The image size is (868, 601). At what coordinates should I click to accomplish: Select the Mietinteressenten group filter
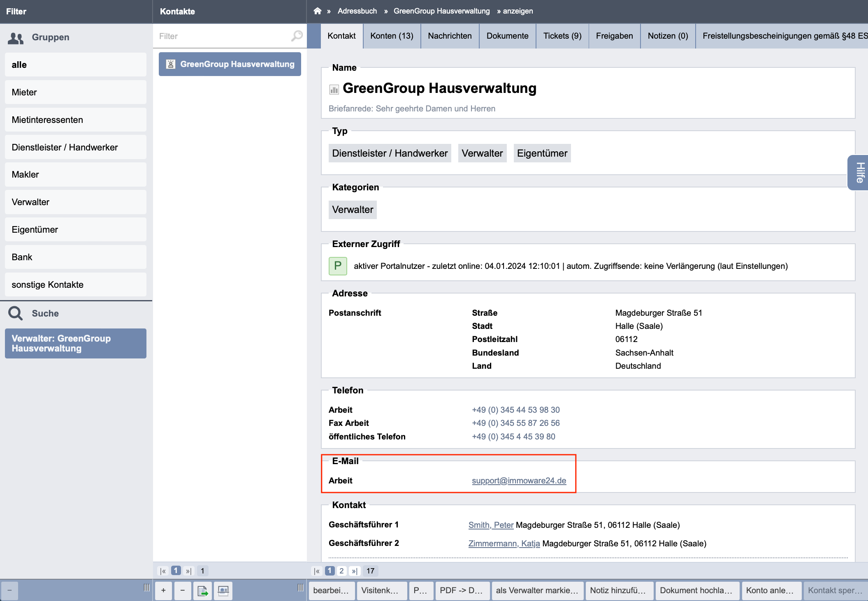click(76, 120)
